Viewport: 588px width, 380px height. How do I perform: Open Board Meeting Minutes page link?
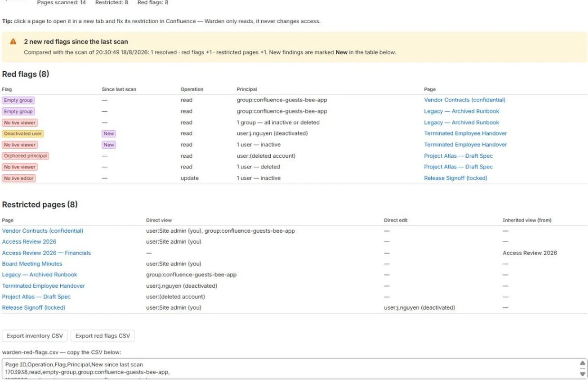click(32, 264)
